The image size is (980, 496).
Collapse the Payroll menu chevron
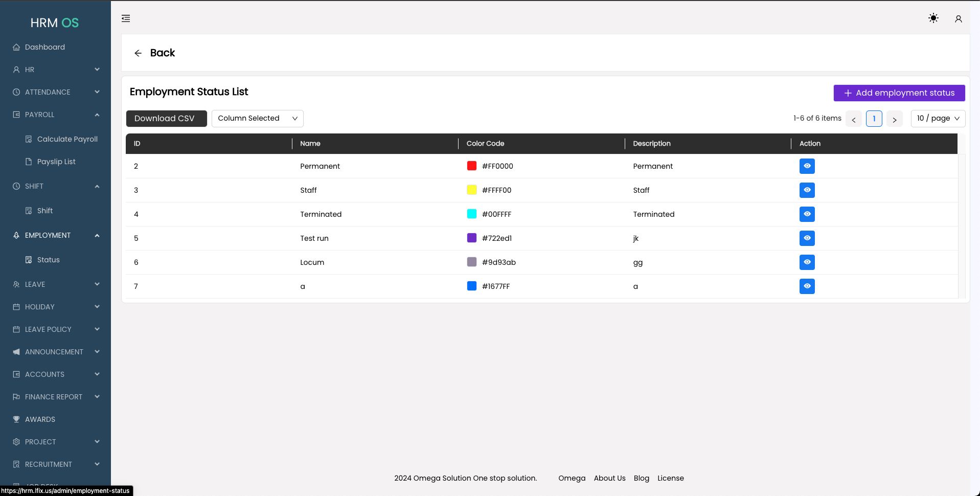coord(97,115)
